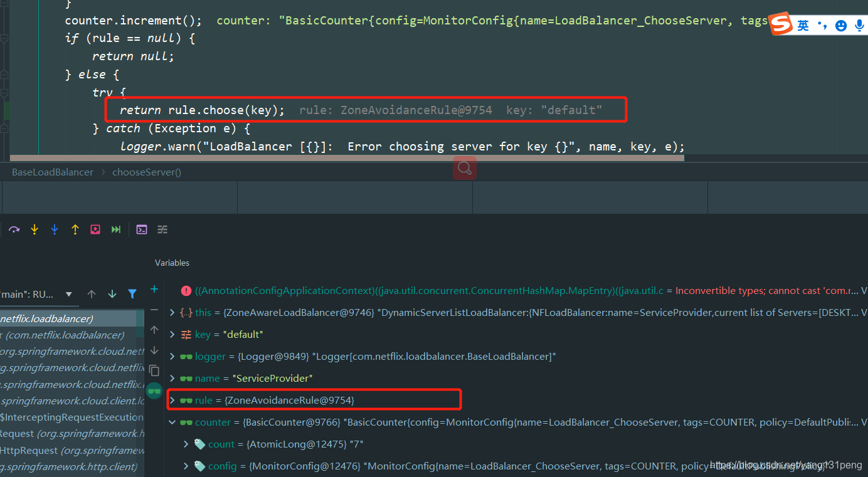The width and height of the screenshot is (868, 477).
Task: Click the horizontal editor scrollbar
Action: coord(345,157)
